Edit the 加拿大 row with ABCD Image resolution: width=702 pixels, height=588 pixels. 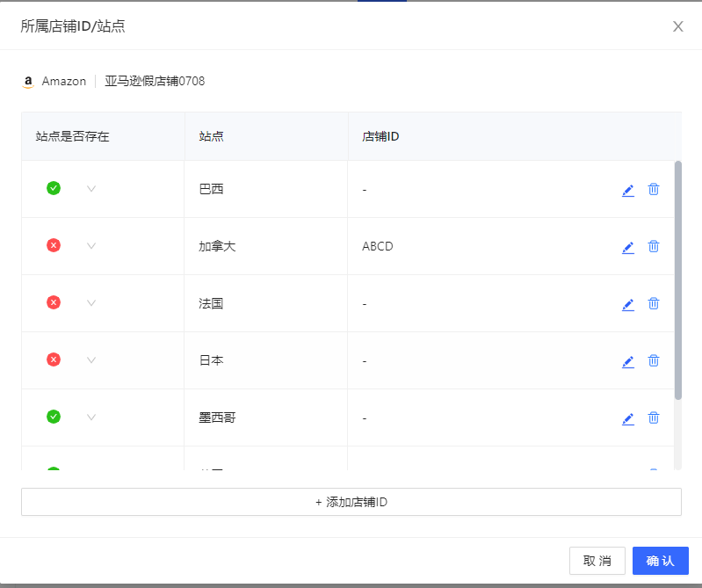click(x=628, y=248)
